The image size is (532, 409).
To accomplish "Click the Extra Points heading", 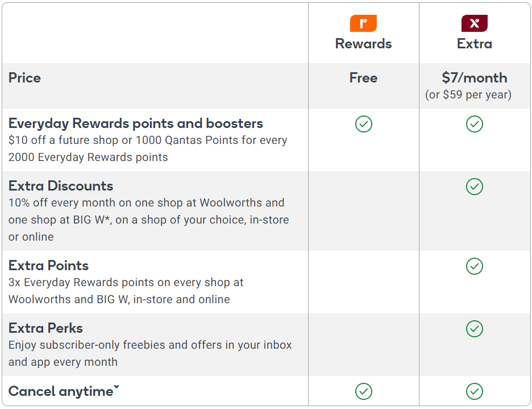I will [48, 266].
